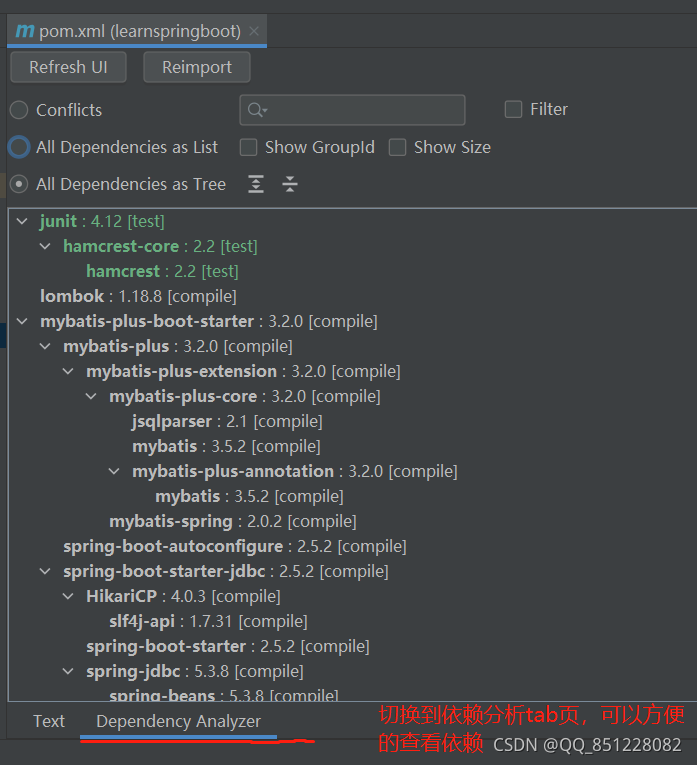Focus the dependency search field
This screenshot has width=697, height=765.
pos(352,110)
